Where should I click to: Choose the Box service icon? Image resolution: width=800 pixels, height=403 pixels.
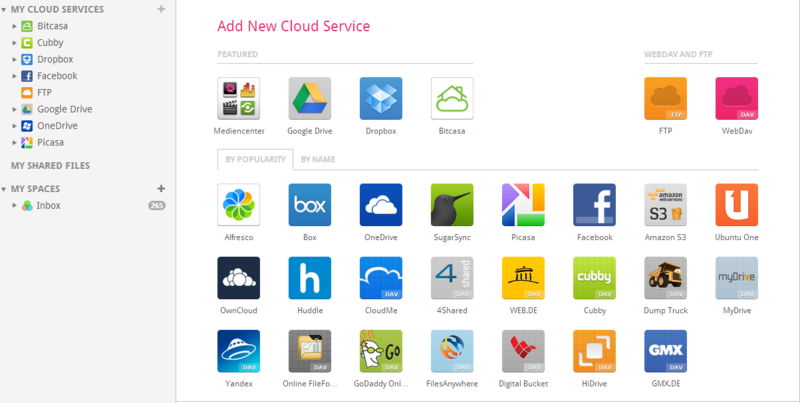pyautogui.click(x=310, y=205)
